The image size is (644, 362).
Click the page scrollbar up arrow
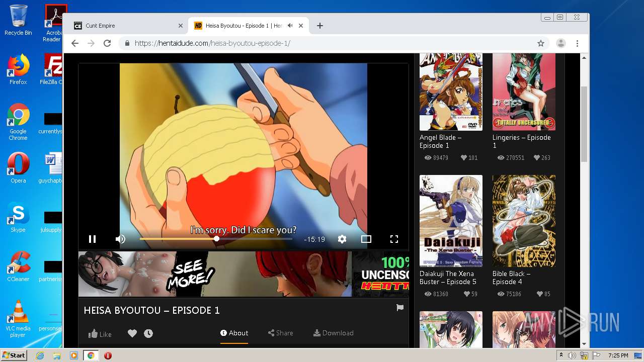pos(584,58)
